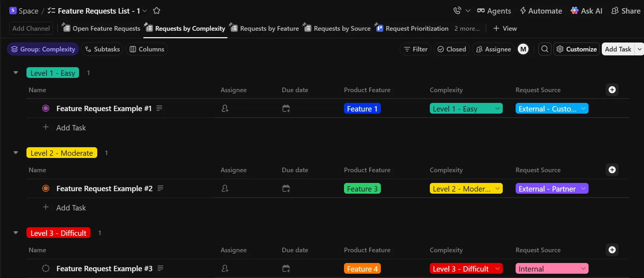644x278 pixels.
Task: Click the Level 3 - Difficult group label
Action: pos(59,233)
